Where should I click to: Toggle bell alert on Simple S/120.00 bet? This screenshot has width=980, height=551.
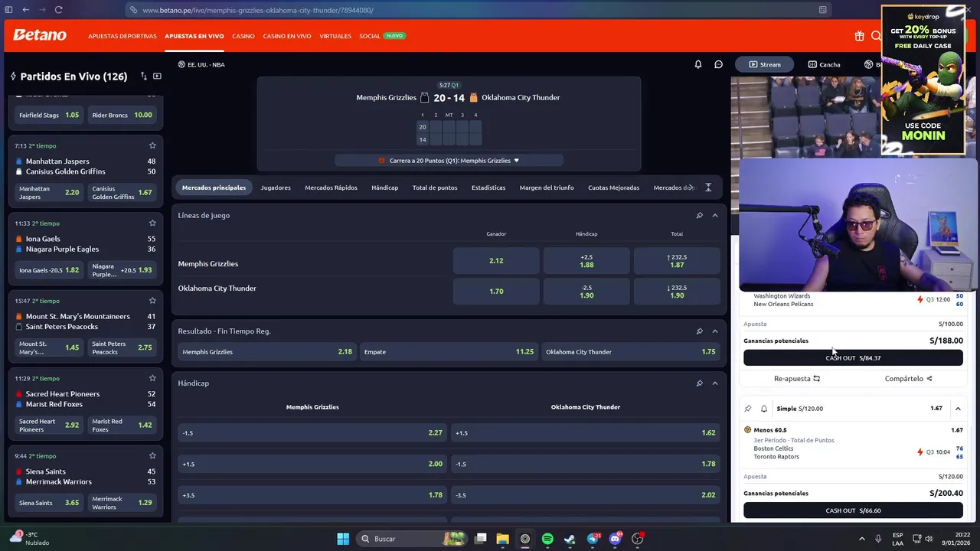click(x=763, y=409)
